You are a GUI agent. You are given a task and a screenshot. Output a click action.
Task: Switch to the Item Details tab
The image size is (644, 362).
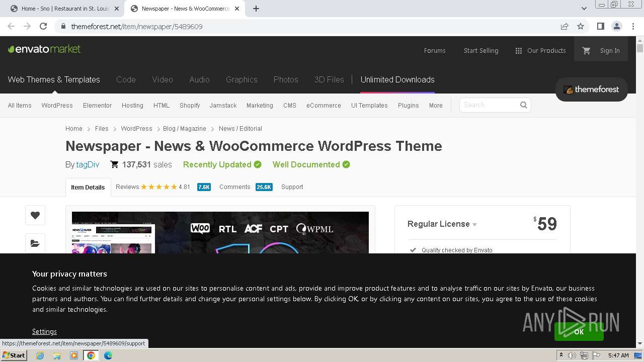[88, 187]
